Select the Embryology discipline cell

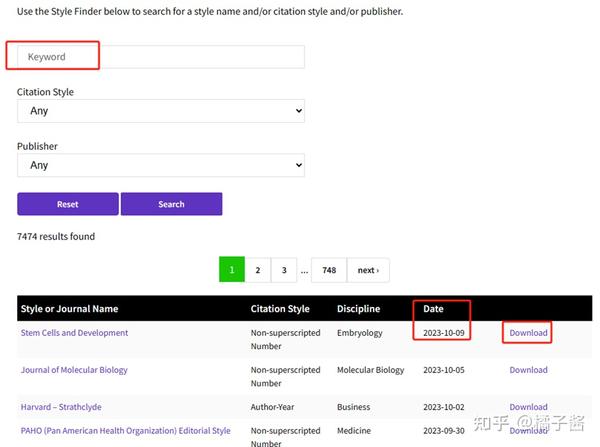pos(360,333)
